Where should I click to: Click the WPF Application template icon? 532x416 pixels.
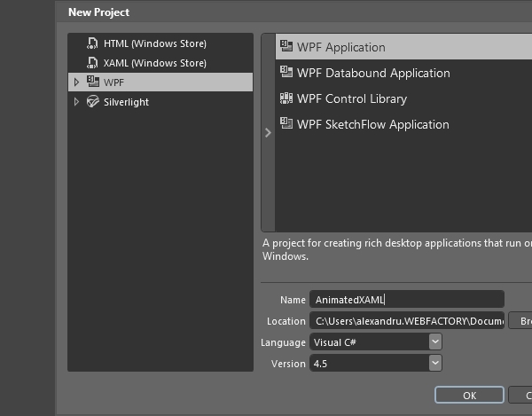coord(286,47)
